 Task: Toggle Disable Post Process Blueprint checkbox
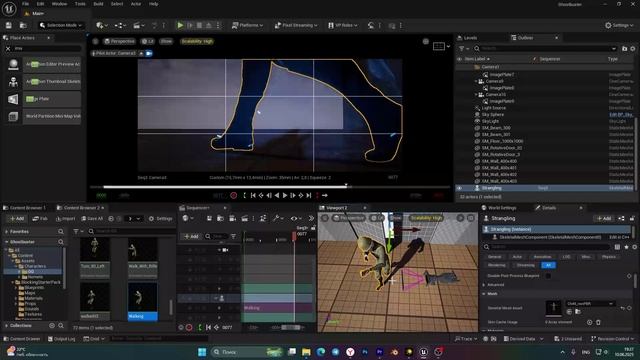pyautogui.click(x=548, y=276)
